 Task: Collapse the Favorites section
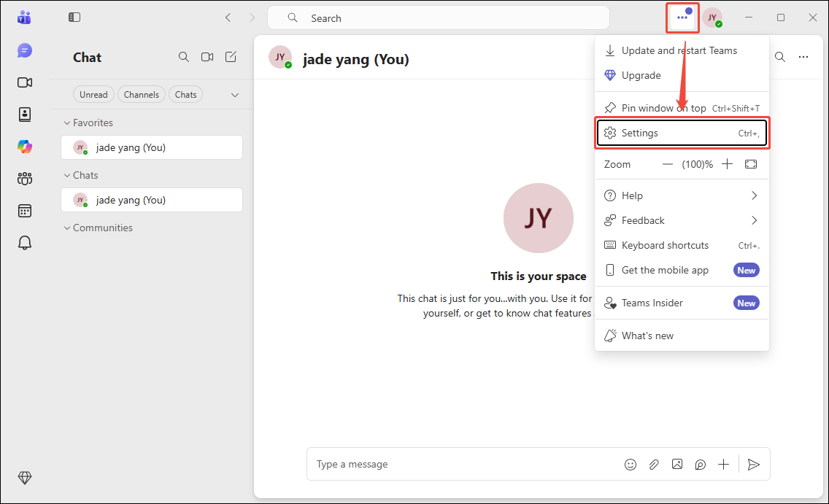tap(67, 123)
